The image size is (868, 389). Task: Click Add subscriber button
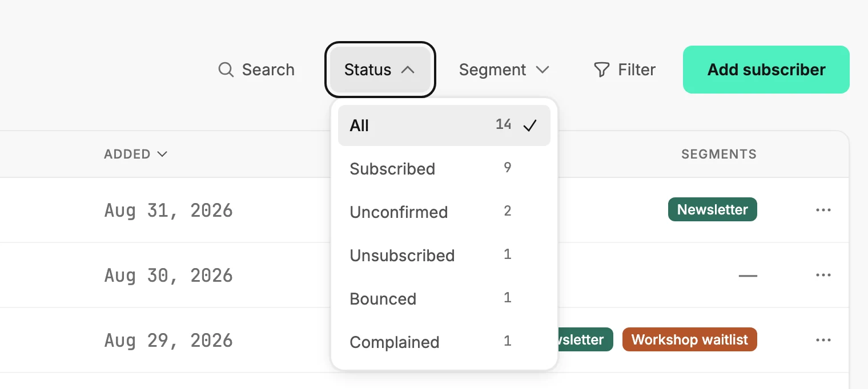coord(766,70)
